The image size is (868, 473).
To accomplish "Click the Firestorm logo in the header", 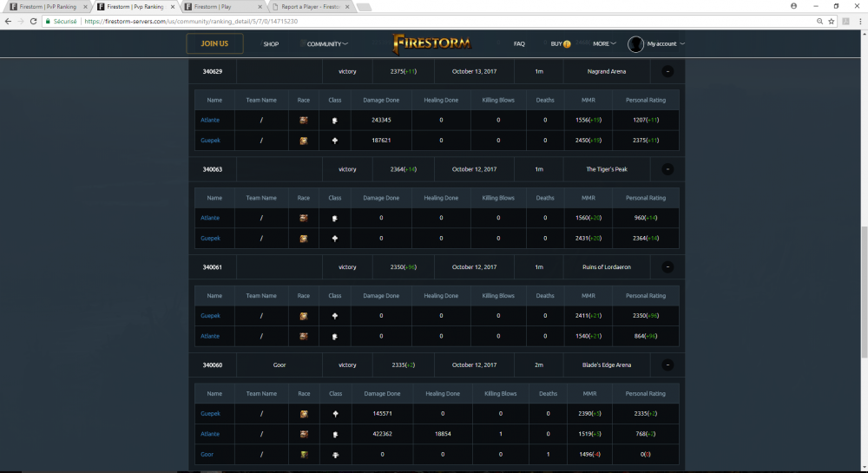I will (x=432, y=43).
